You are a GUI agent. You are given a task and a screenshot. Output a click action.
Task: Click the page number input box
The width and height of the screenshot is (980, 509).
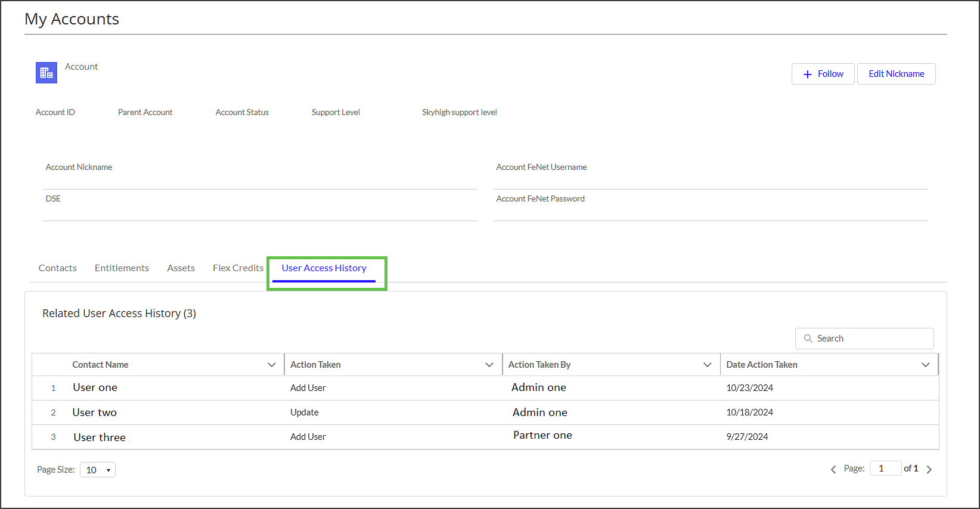885,468
